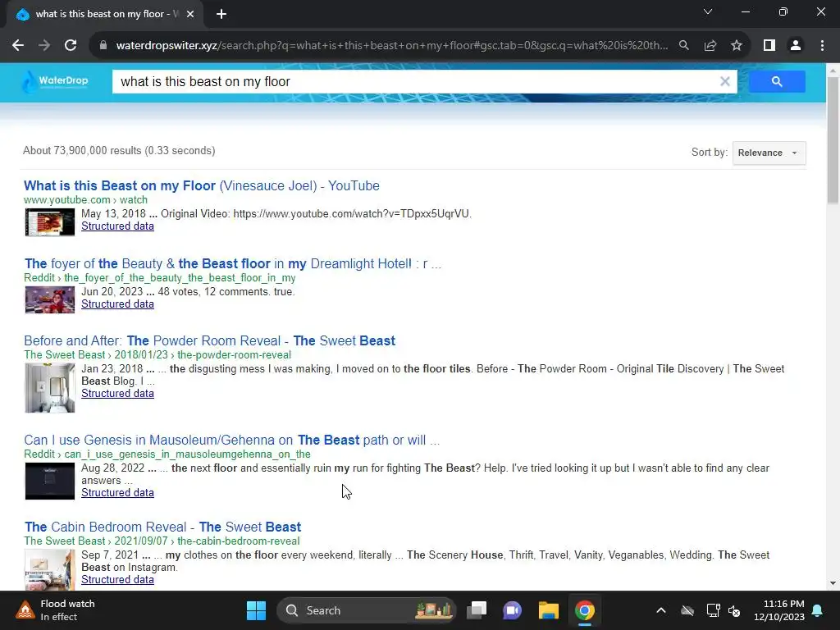This screenshot has height=630, width=840.
Task: Click the WaterDrop logo
Action: [x=55, y=81]
